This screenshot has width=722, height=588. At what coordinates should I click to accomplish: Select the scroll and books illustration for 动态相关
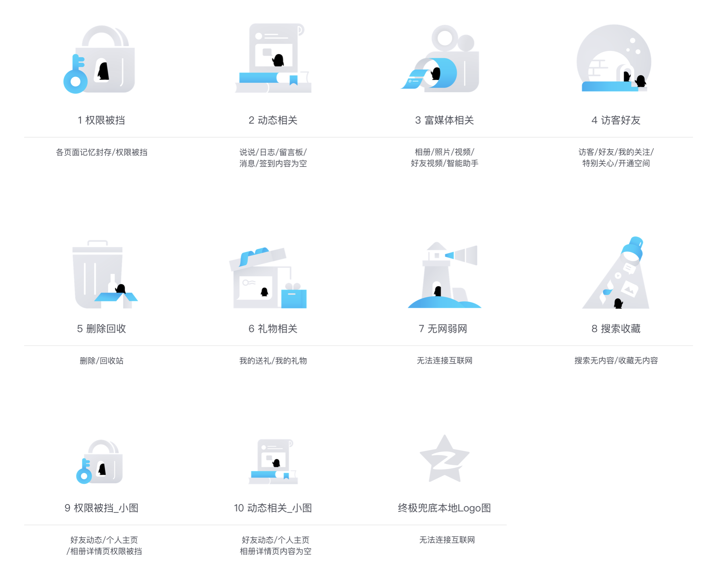pyautogui.click(x=273, y=58)
